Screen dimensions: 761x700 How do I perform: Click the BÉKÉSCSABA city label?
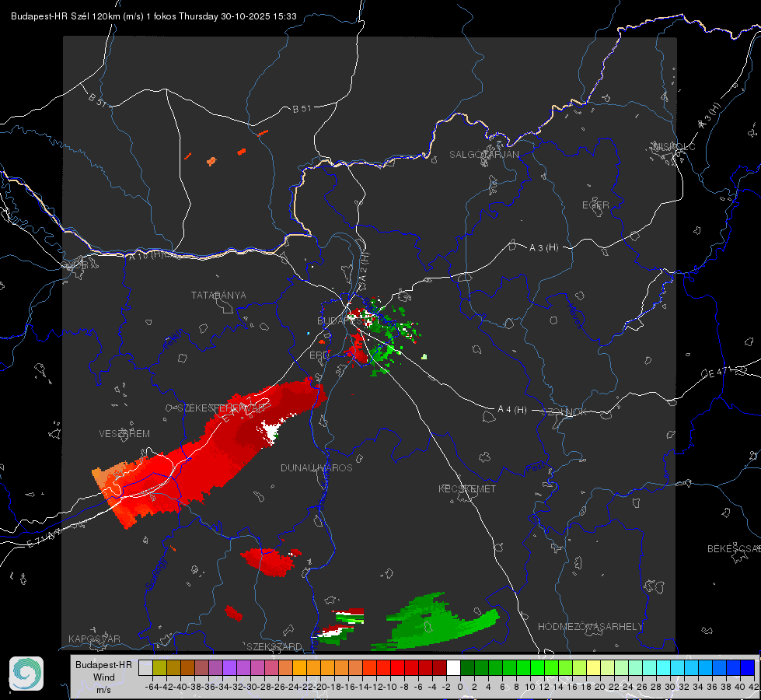(733, 548)
